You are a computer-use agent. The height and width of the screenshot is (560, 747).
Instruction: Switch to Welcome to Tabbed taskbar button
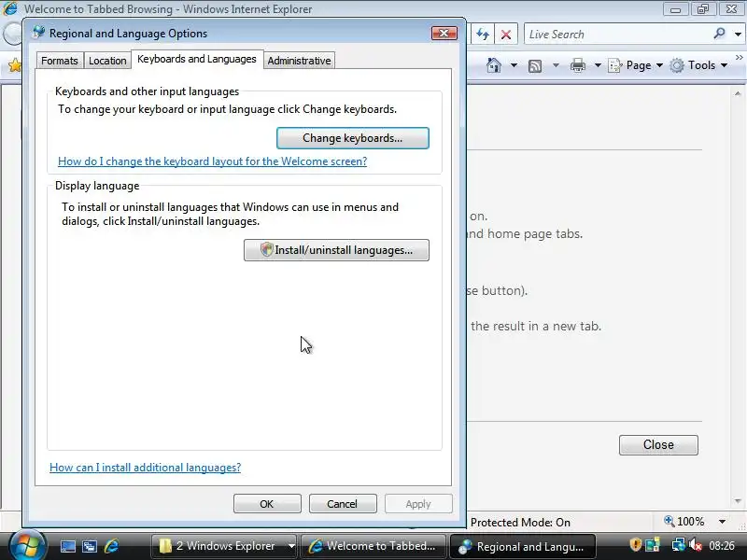click(x=374, y=546)
